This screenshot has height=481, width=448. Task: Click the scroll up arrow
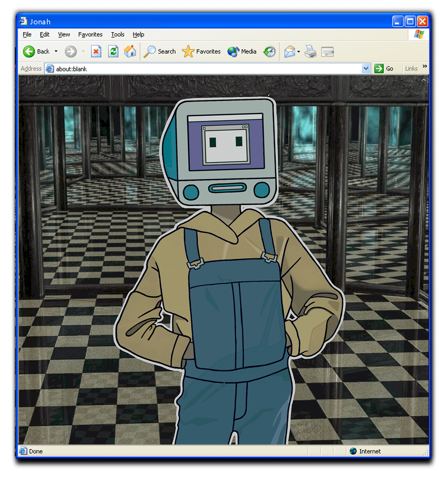click(x=424, y=80)
